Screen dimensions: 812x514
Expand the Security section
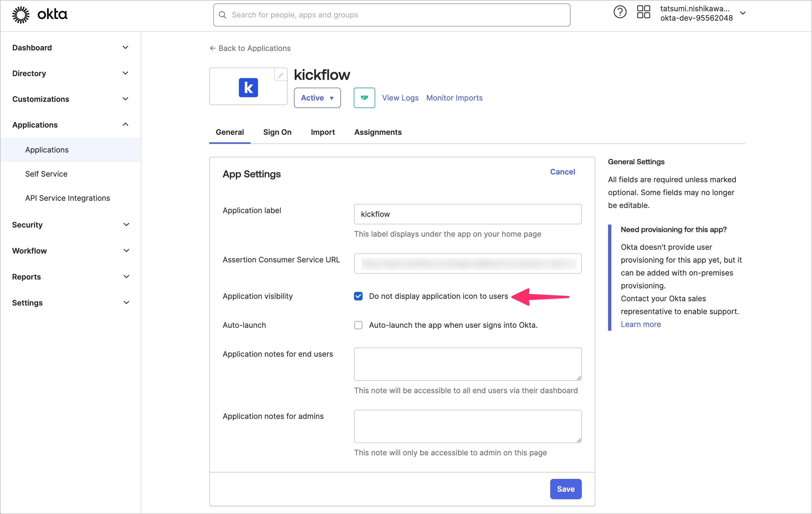tap(70, 225)
